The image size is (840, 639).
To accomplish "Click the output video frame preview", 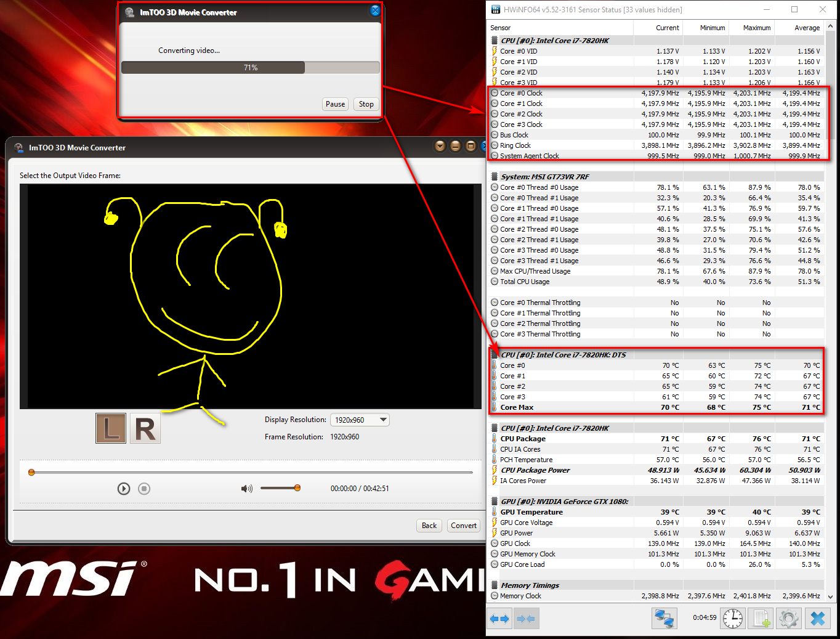I will pos(251,296).
